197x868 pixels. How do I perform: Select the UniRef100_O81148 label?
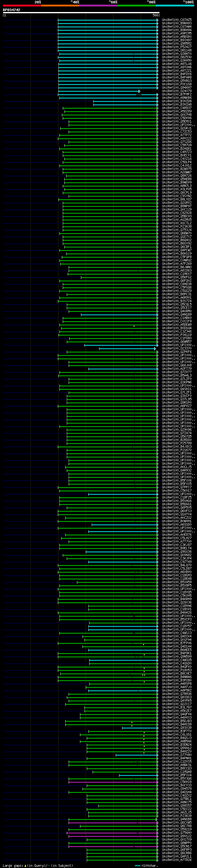176,50
